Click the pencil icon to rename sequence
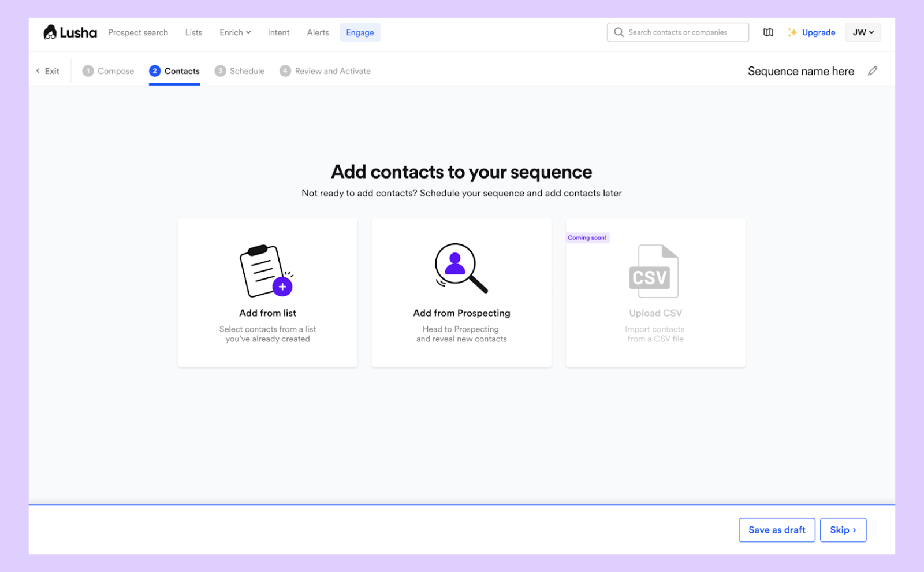 [x=873, y=71]
